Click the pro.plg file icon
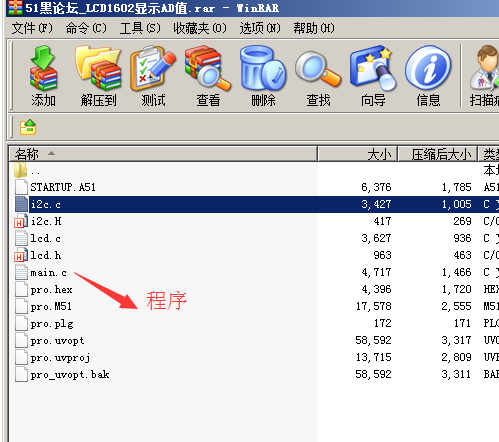 tap(21, 323)
